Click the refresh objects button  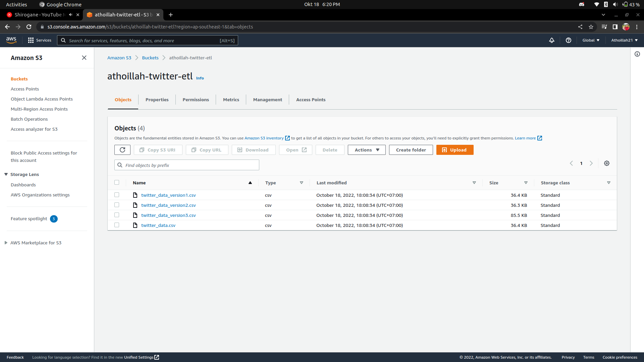pyautogui.click(x=122, y=150)
